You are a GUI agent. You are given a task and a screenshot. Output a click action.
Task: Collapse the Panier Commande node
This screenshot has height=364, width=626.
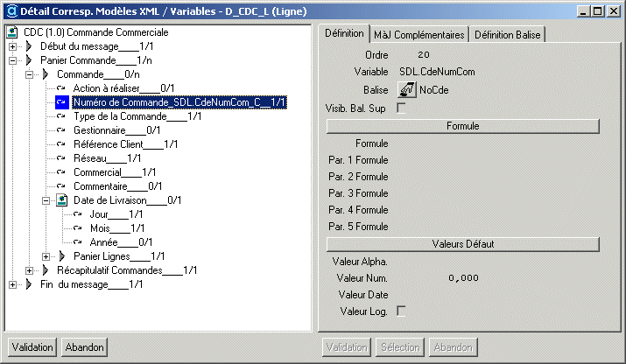12,60
